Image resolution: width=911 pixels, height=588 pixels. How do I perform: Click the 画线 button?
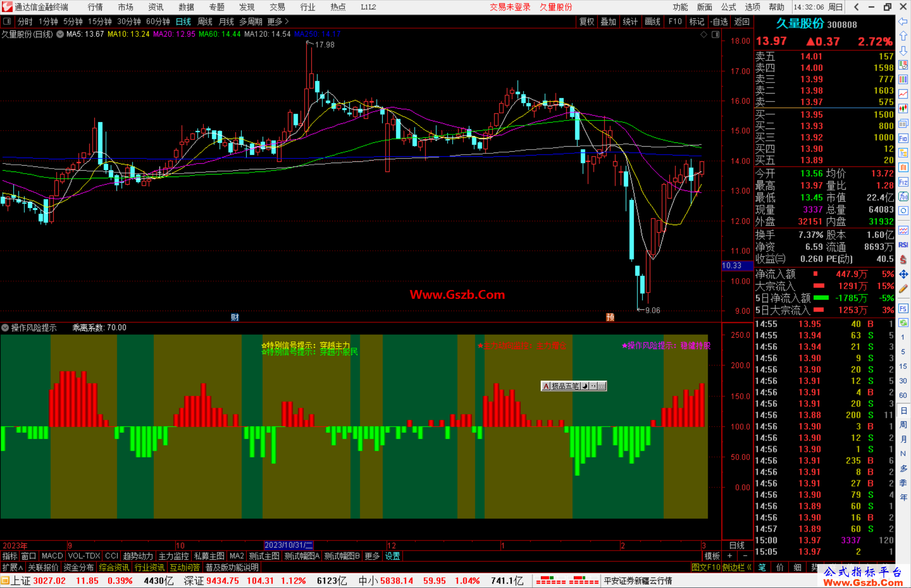coord(652,21)
